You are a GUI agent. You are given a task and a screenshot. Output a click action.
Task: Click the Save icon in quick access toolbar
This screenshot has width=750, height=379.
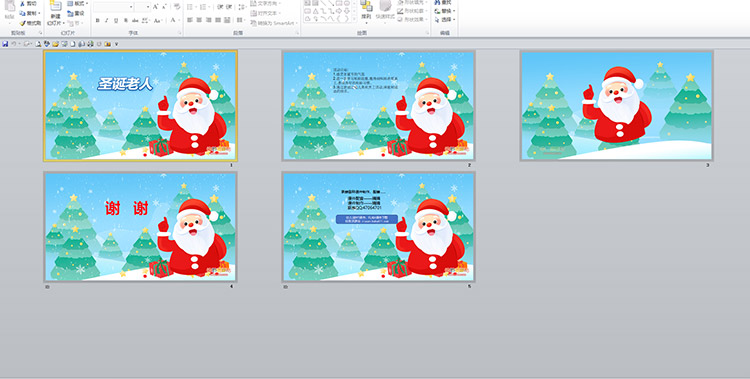coord(5,44)
